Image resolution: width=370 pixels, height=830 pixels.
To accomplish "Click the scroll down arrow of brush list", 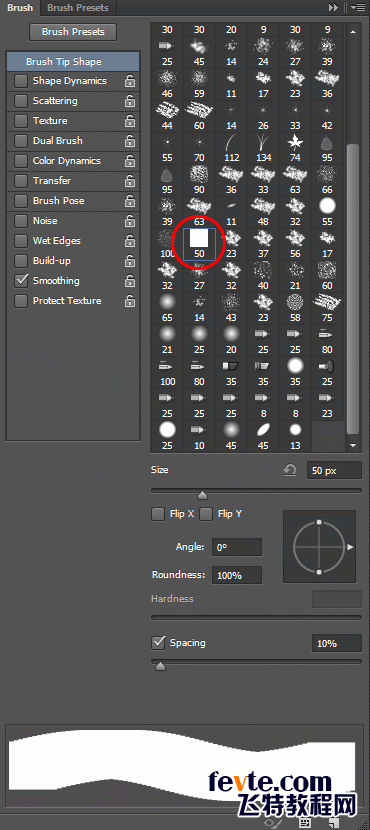I will [353, 446].
